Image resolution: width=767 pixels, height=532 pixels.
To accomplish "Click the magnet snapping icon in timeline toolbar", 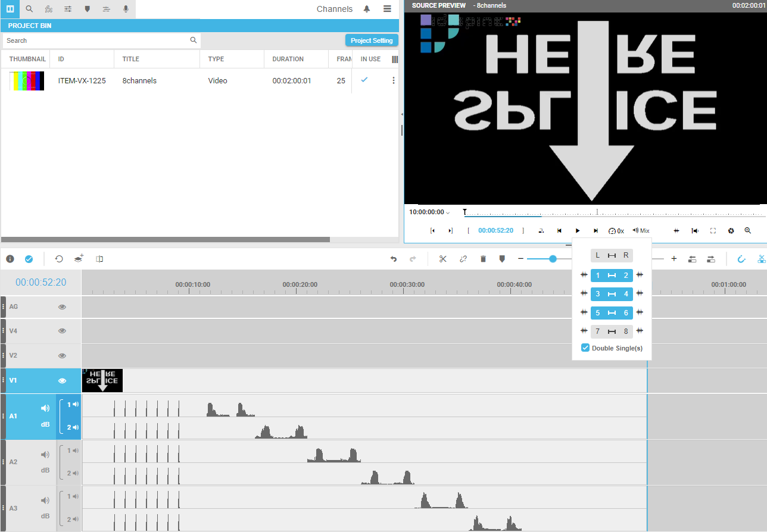I will (x=741, y=259).
